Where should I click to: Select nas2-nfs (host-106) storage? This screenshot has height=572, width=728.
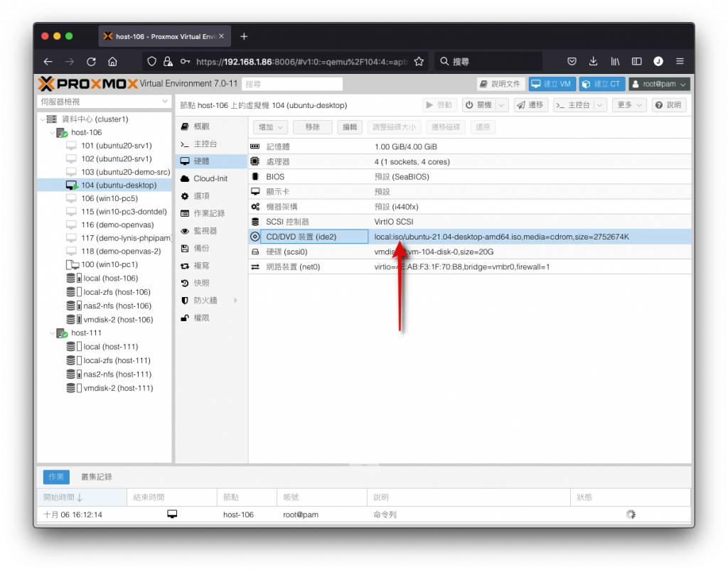click(117, 306)
